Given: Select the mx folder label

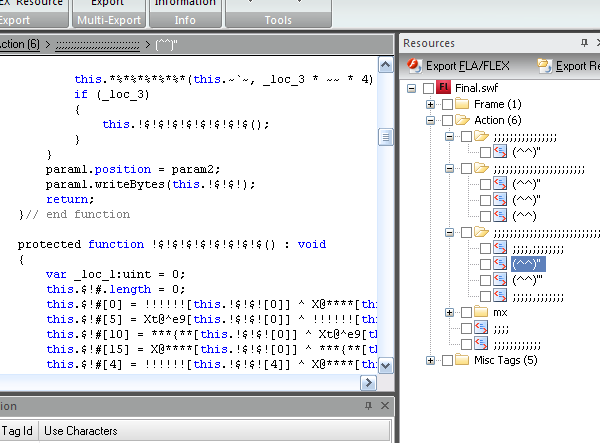Looking at the screenshot, I should point(500,313).
